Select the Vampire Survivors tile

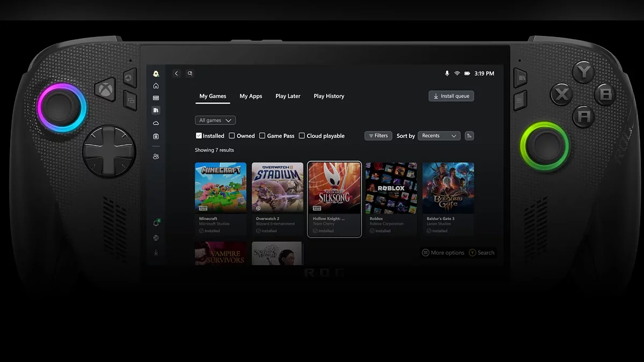coord(221,253)
